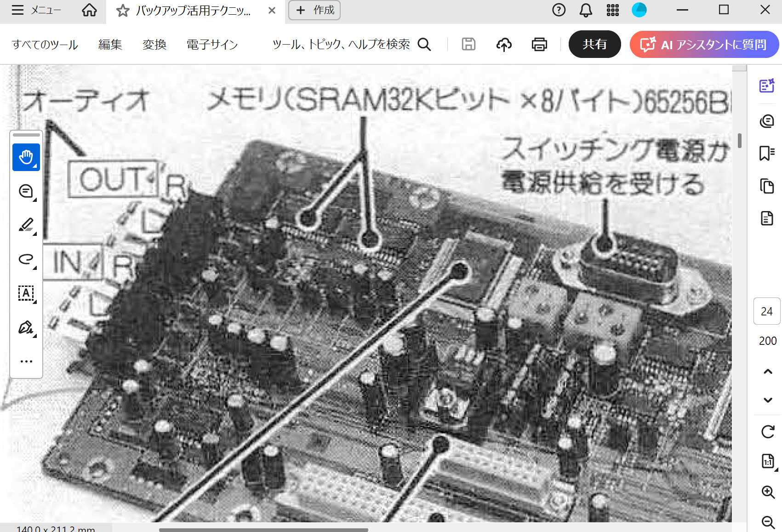This screenshot has width=782, height=532.
Task: Zoom in on the document
Action: 768,492
